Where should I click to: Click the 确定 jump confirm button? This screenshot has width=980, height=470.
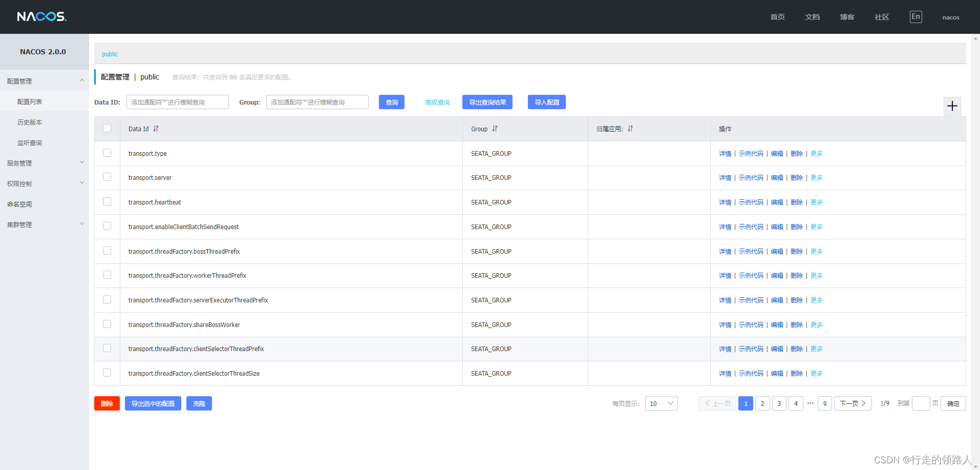coord(953,403)
